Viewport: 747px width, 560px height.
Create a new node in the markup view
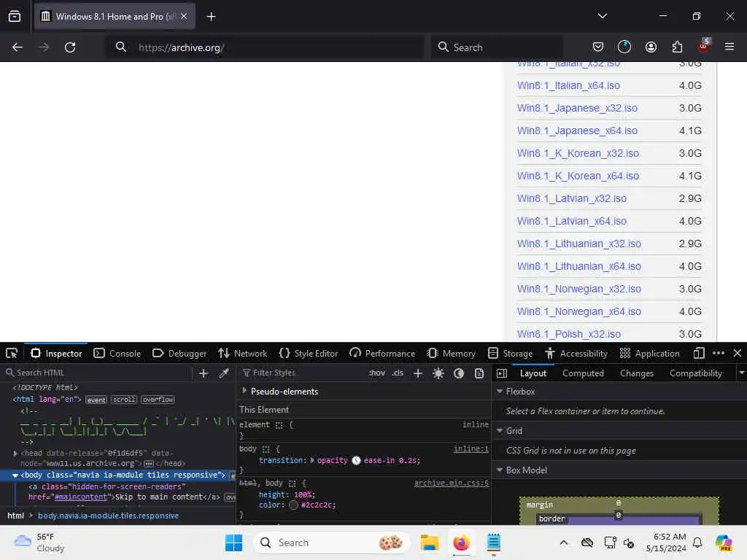pyautogui.click(x=204, y=373)
